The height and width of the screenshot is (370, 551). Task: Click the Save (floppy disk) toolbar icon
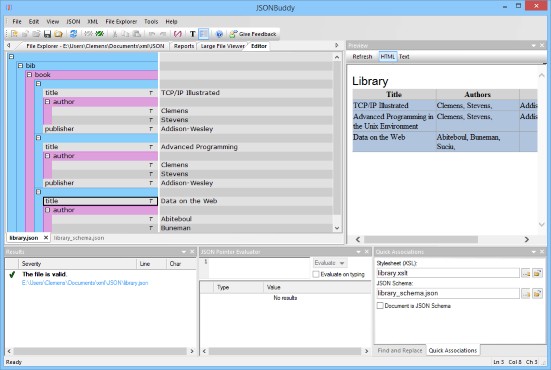click(x=47, y=34)
